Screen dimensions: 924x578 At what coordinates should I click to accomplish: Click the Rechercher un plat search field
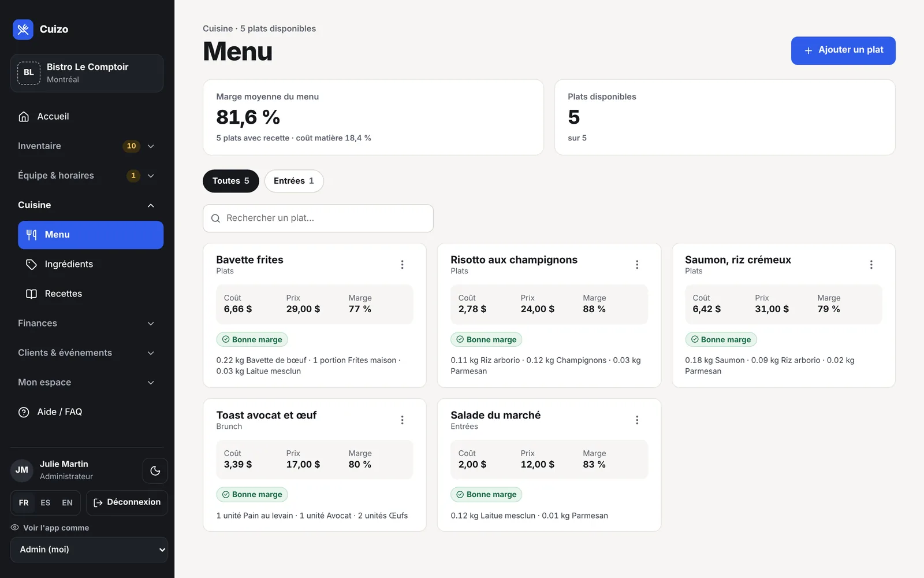[318, 218]
